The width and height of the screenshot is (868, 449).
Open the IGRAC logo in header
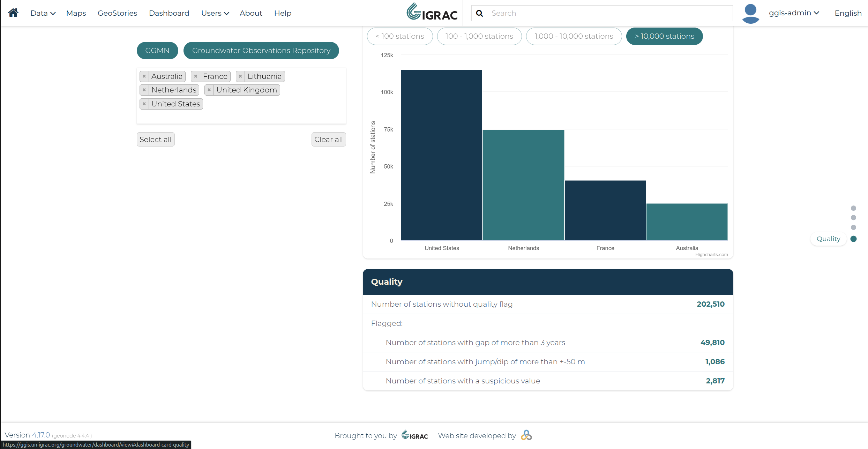[432, 12]
